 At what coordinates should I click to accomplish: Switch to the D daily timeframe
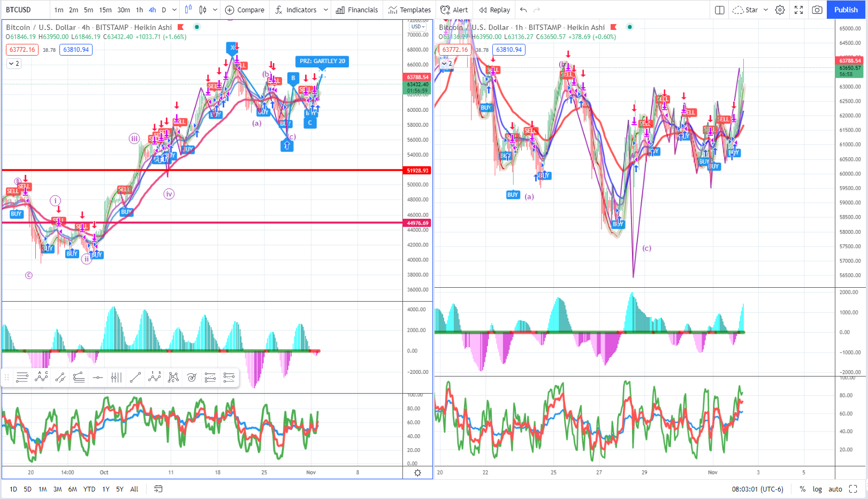tap(164, 10)
